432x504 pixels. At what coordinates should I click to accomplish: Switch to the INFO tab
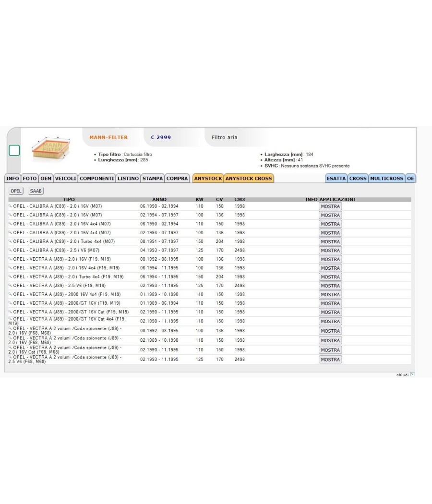point(12,179)
